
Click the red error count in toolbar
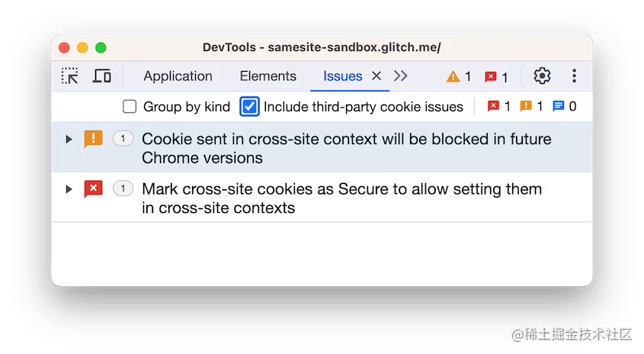tap(496, 77)
